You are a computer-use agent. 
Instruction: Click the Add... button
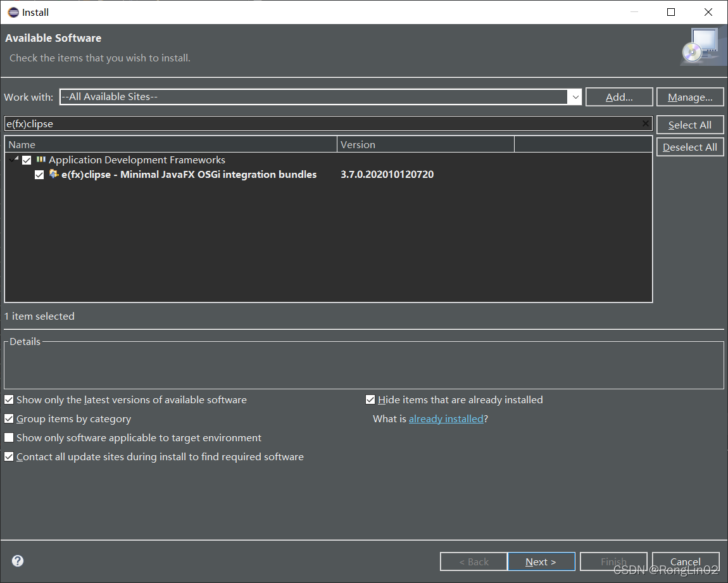(619, 97)
